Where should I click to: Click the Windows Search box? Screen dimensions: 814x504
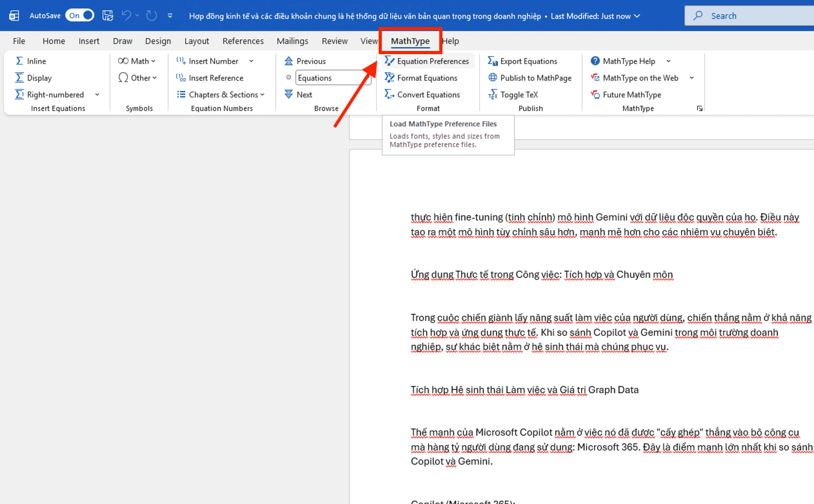(x=748, y=15)
